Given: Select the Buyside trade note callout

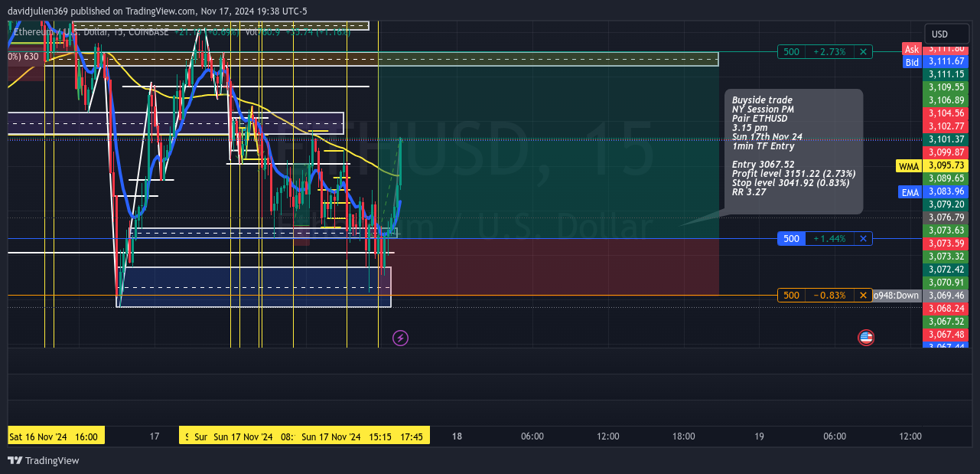Looking at the screenshot, I should coord(794,152).
